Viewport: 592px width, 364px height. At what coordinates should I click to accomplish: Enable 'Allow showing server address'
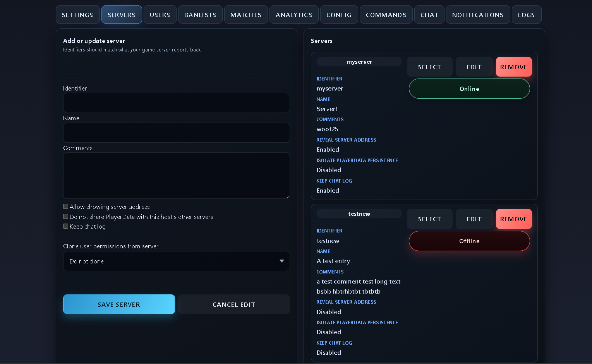pyautogui.click(x=65, y=207)
